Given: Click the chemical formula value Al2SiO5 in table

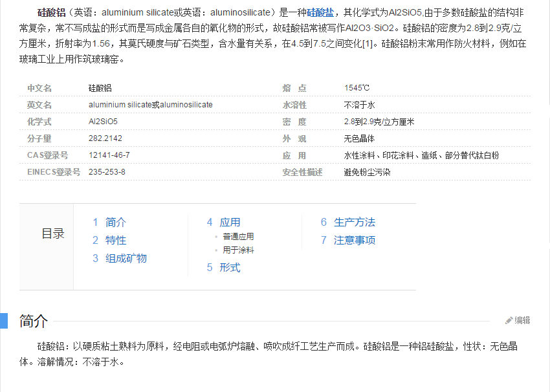Looking at the screenshot, I should [x=103, y=122].
